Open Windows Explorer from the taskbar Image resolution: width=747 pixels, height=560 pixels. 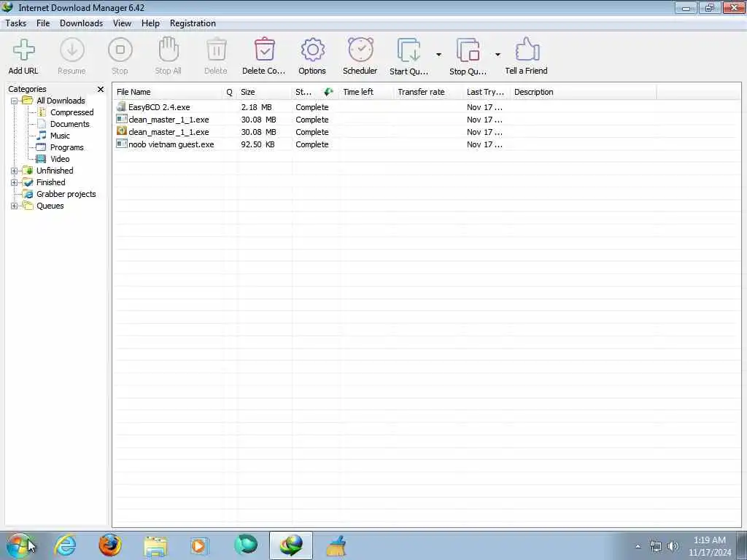pyautogui.click(x=155, y=547)
